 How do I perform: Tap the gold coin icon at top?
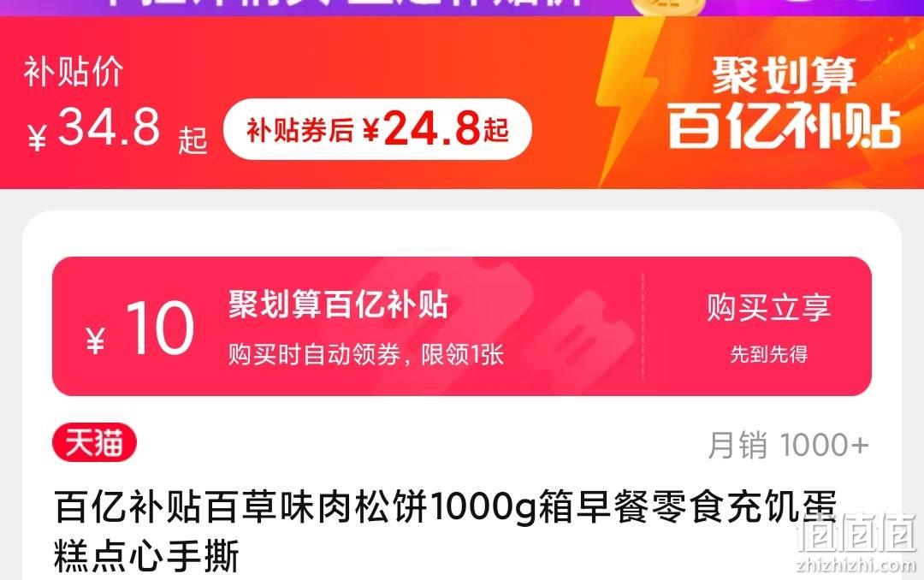(667, 7)
